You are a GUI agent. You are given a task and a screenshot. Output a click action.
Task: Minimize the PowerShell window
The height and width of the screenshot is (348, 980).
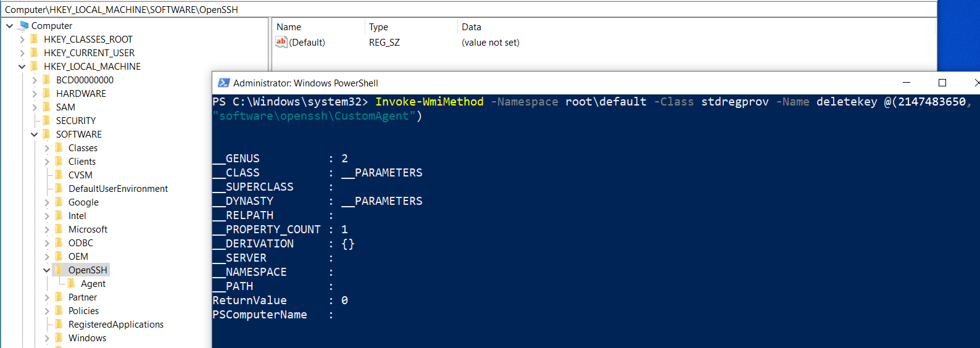click(x=907, y=83)
